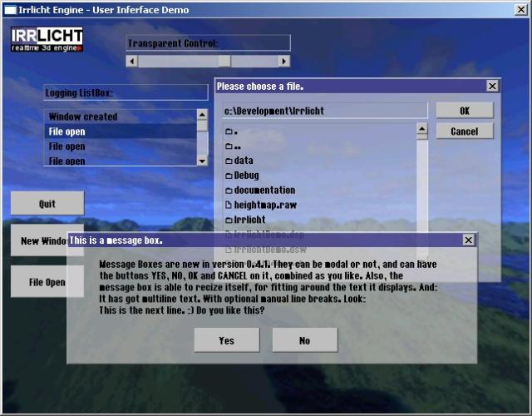
Task: Answer No in the message box
Action: click(305, 340)
